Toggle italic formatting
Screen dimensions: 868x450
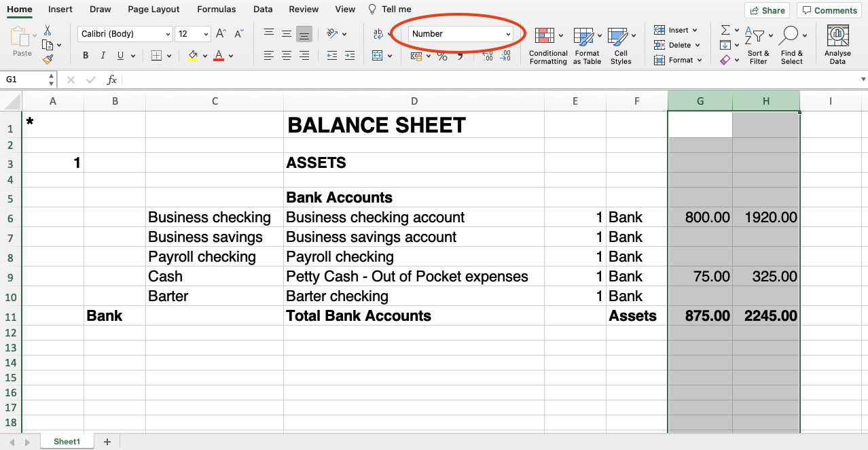click(x=103, y=54)
